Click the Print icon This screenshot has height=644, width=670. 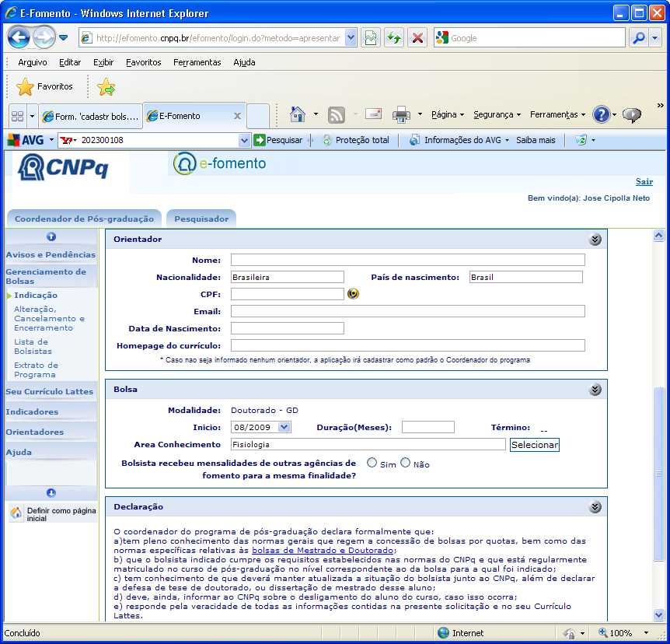coord(401,115)
